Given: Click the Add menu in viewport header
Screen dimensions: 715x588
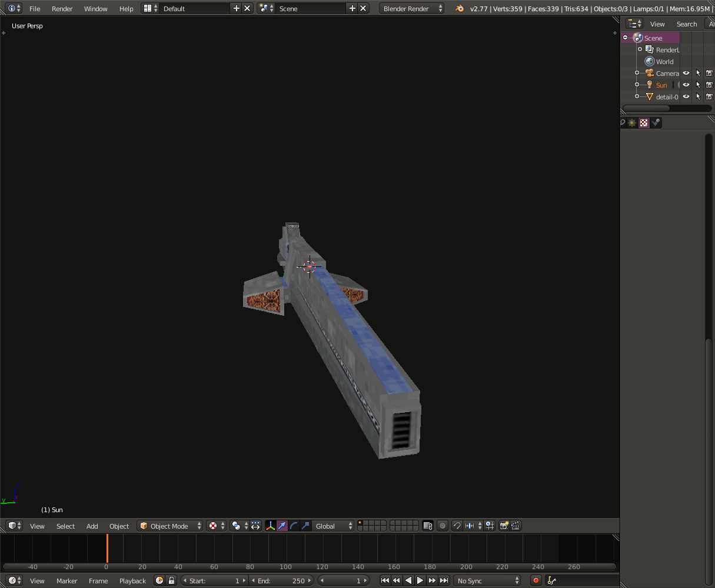Looking at the screenshot, I should click(x=92, y=526).
